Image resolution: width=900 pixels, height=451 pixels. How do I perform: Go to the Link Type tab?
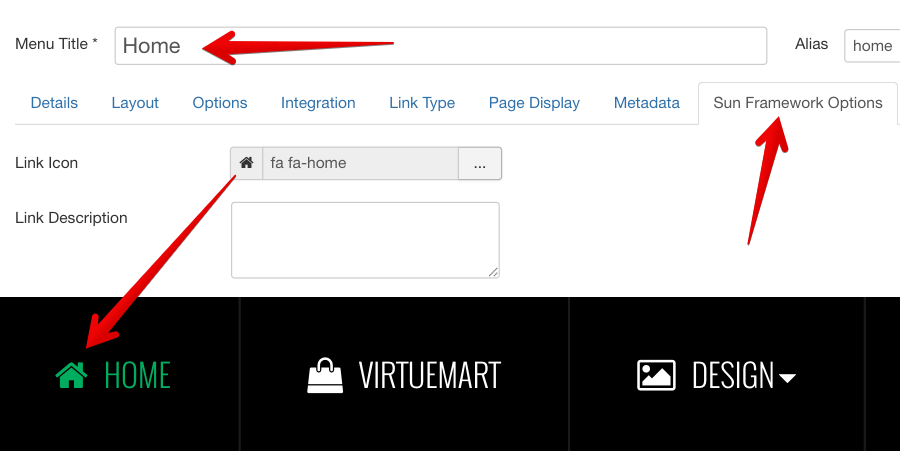(422, 103)
